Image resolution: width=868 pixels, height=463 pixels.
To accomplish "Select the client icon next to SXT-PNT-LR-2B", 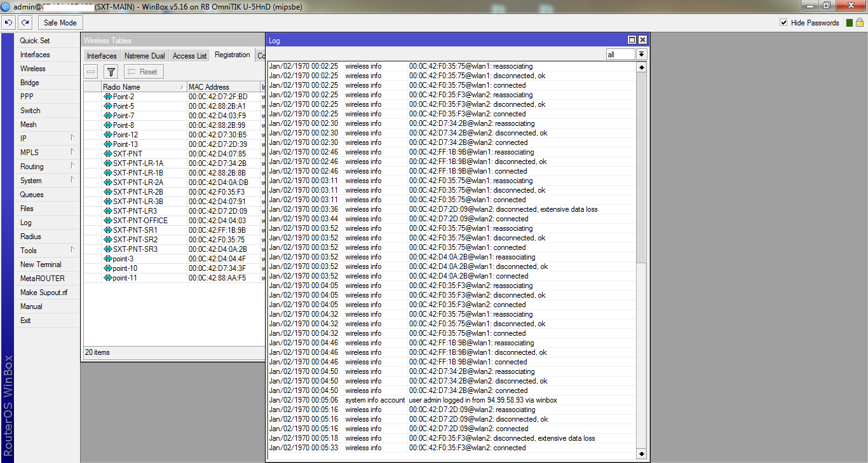I will point(107,192).
